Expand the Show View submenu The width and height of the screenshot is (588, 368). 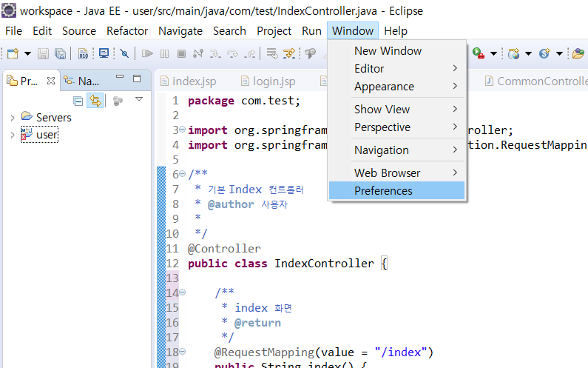tap(396, 110)
